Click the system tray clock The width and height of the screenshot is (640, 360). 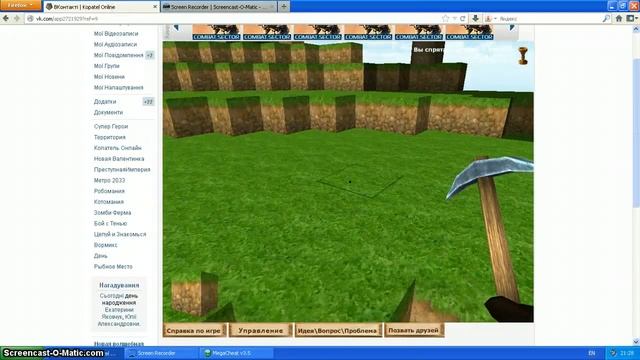627,353
